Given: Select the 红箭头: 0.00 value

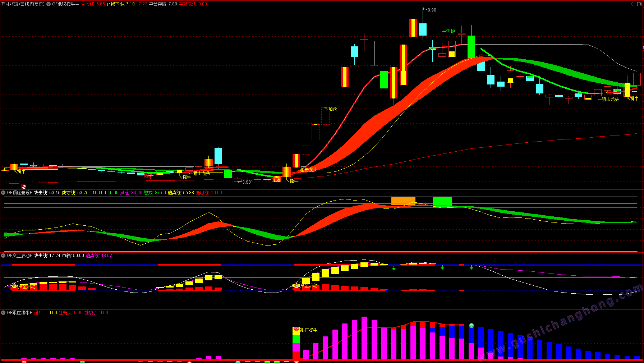Looking at the screenshot, I should point(71,313).
